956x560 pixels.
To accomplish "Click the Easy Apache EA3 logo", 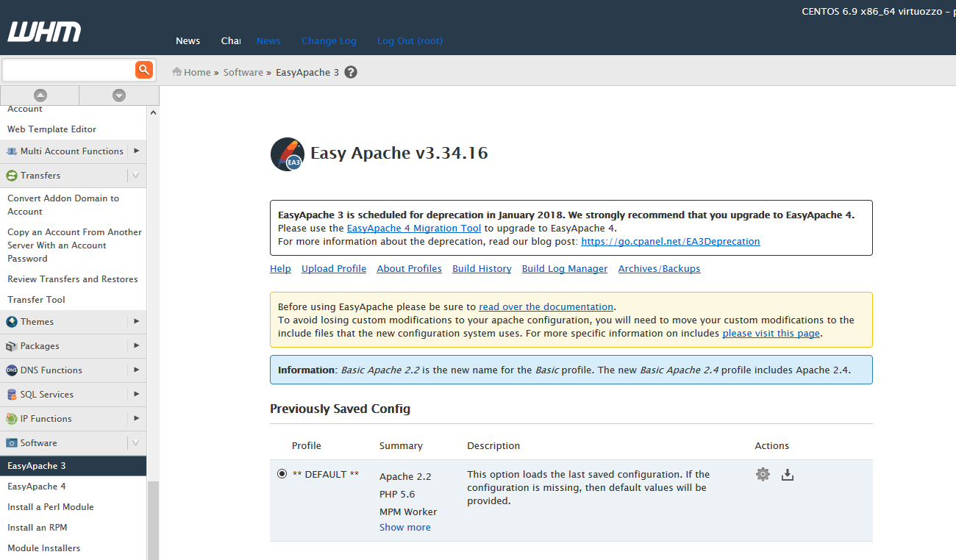I will point(287,154).
